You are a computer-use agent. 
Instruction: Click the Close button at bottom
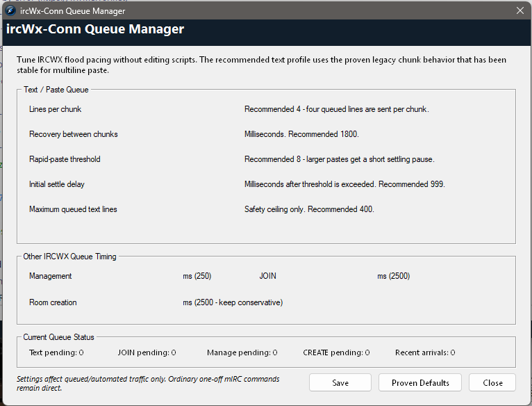[x=492, y=382]
